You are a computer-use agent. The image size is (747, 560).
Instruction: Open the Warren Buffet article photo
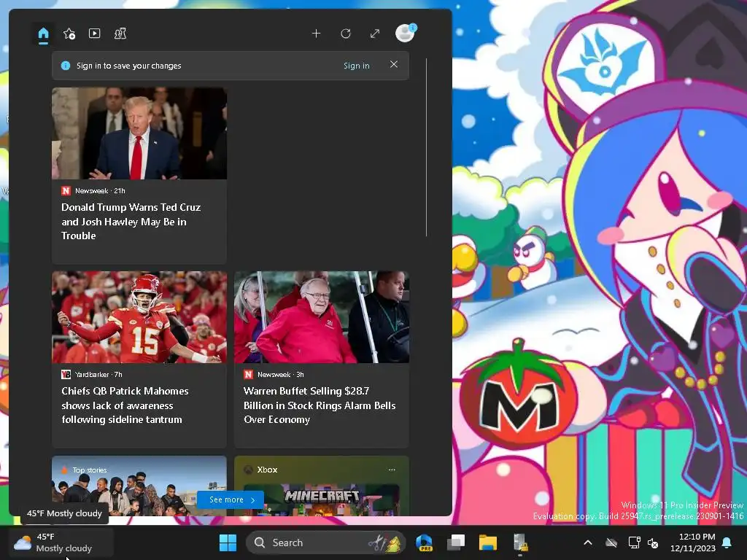[322, 317]
